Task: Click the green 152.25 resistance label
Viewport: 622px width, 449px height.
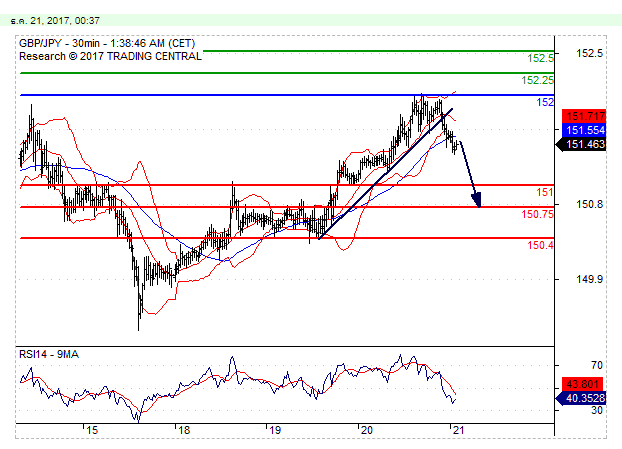Action: coord(537,80)
